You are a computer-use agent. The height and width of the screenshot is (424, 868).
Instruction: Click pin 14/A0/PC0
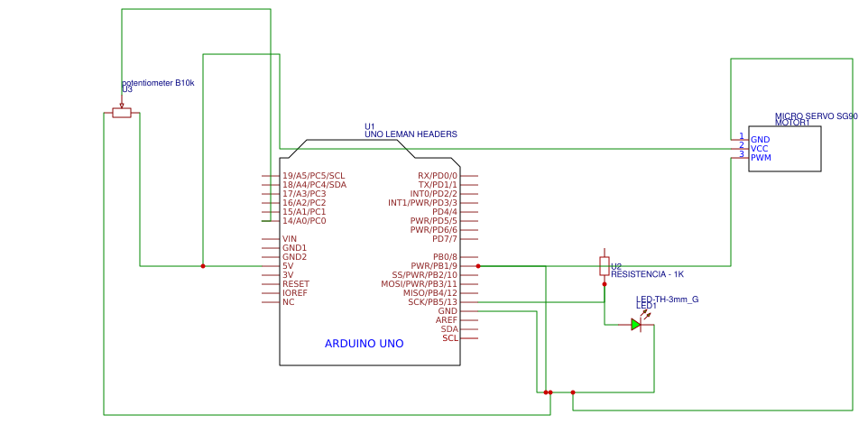coord(304,221)
